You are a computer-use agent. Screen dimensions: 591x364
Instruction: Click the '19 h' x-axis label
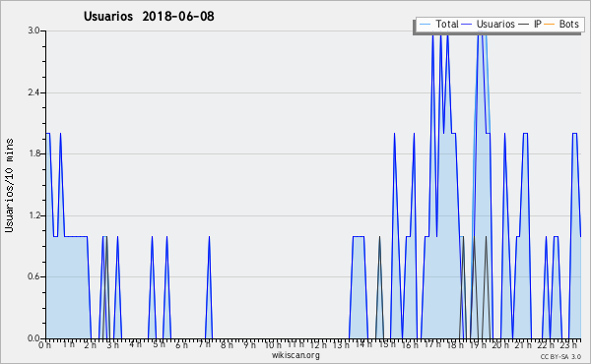pyautogui.click(x=478, y=345)
